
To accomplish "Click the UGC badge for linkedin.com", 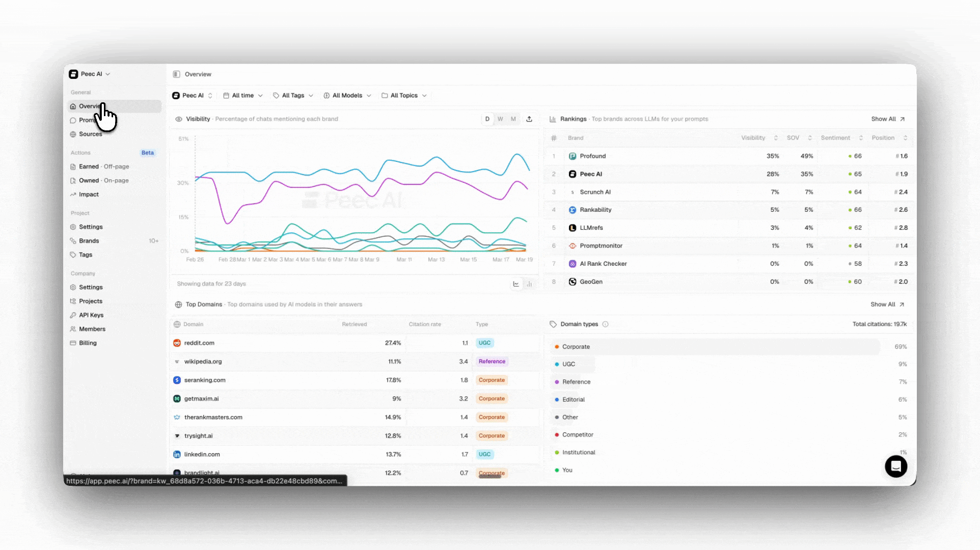I will 484,454.
